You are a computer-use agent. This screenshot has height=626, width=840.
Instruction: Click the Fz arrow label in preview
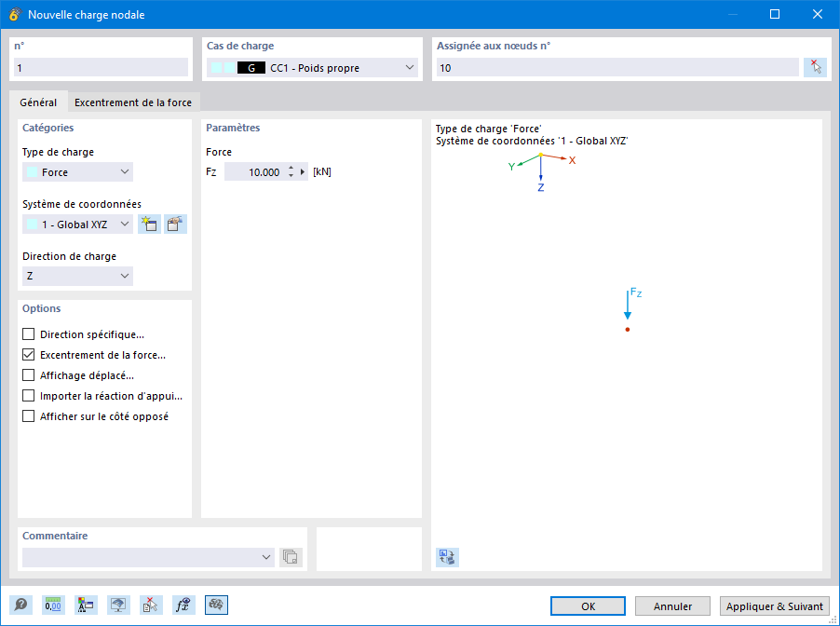(x=636, y=293)
